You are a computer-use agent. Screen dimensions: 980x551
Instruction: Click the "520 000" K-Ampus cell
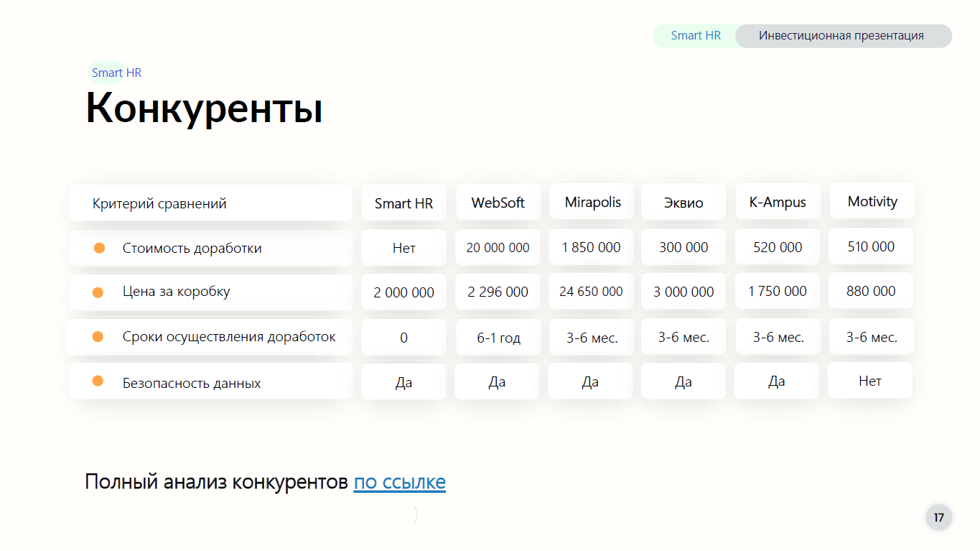(778, 246)
